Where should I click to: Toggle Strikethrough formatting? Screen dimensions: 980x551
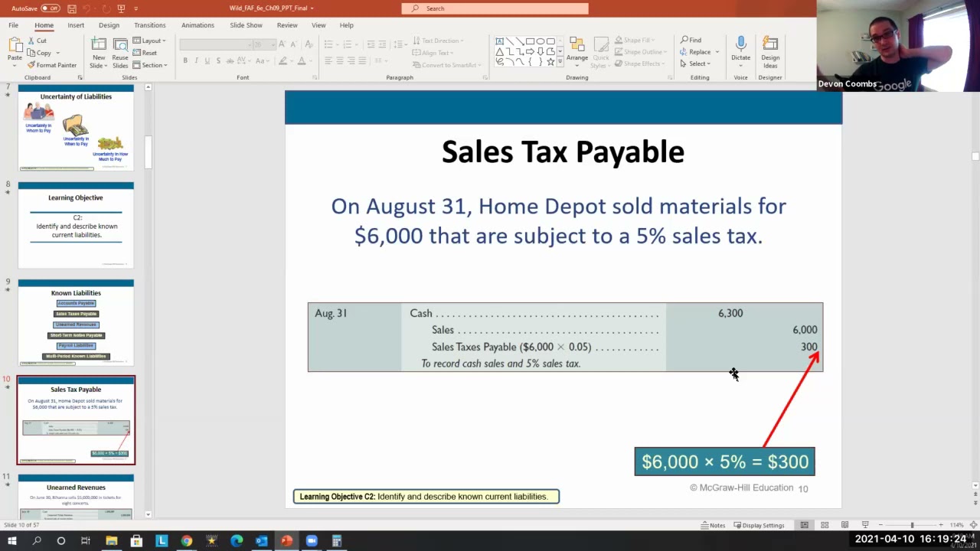pyautogui.click(x=228, y=60)
